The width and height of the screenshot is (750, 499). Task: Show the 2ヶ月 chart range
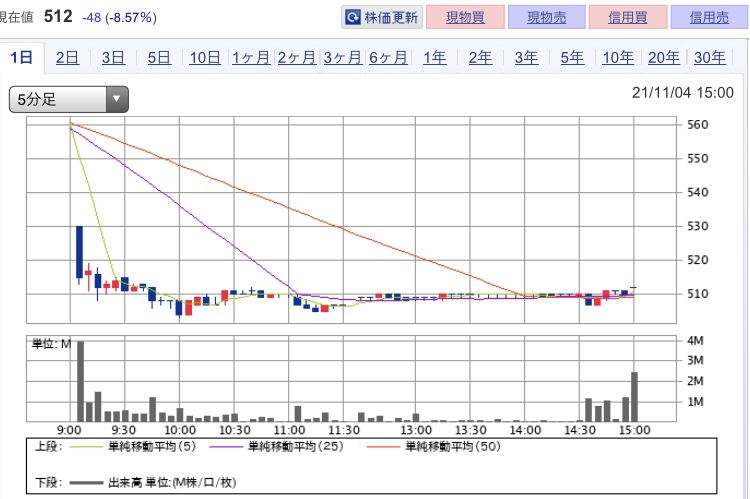[x=297, y=58]
